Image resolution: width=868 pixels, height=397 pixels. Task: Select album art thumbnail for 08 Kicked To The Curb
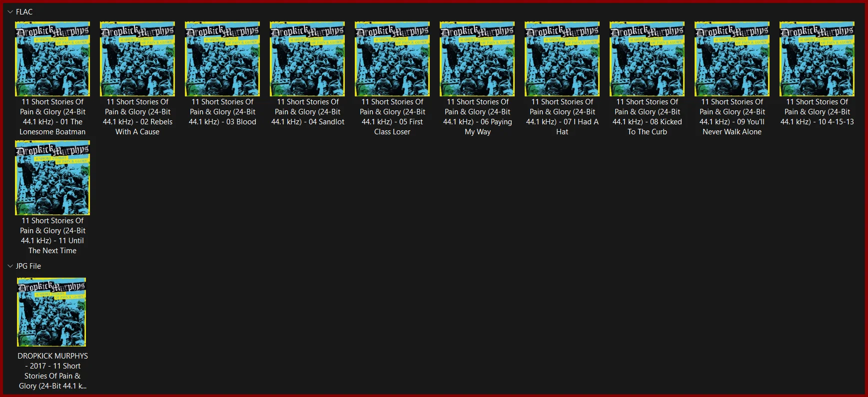click(647, 59)
